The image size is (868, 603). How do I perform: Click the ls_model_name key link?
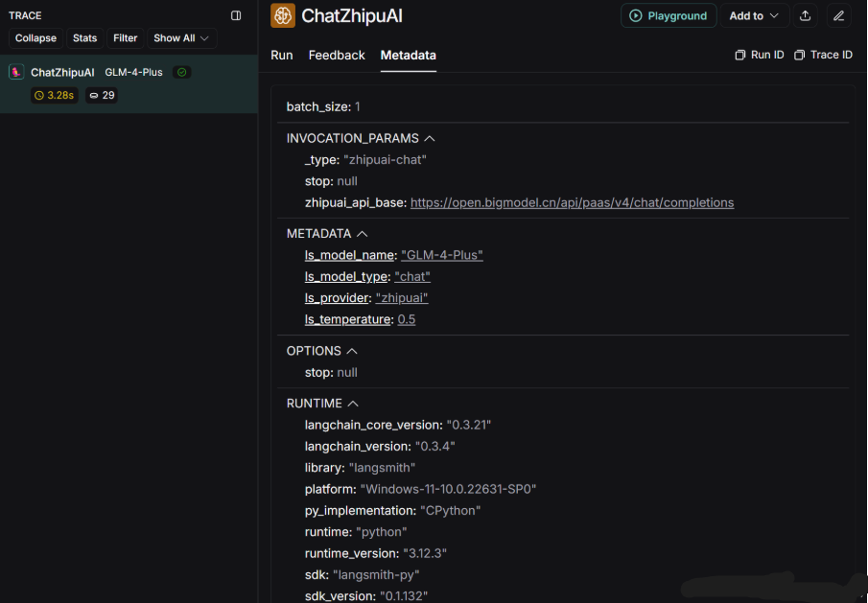click(349, 255)
